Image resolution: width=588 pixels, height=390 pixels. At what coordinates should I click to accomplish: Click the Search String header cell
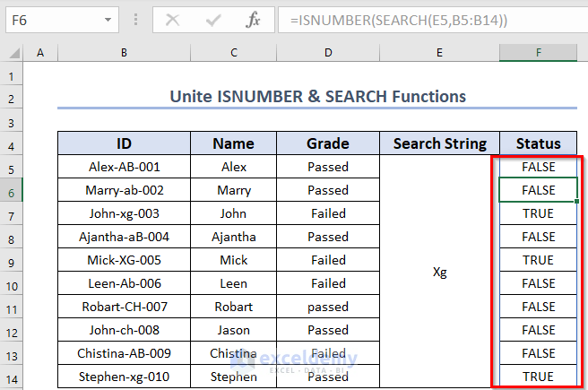tap(439, 143)
